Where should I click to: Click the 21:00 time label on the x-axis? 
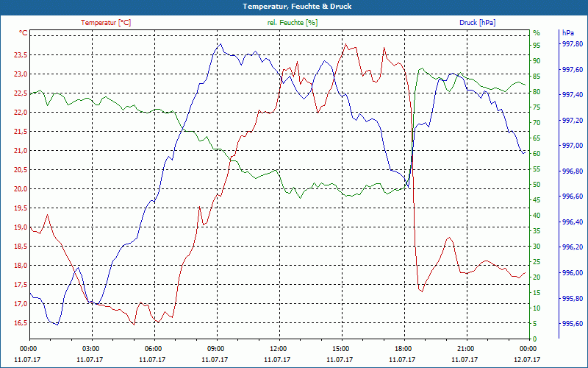pyautogui.click(x=465, y=348)
